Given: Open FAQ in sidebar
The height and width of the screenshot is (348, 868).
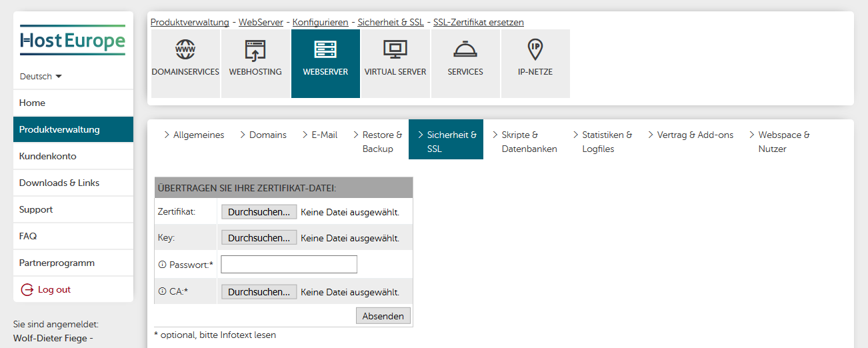Looking at the screenshot, I should [73, 236].
